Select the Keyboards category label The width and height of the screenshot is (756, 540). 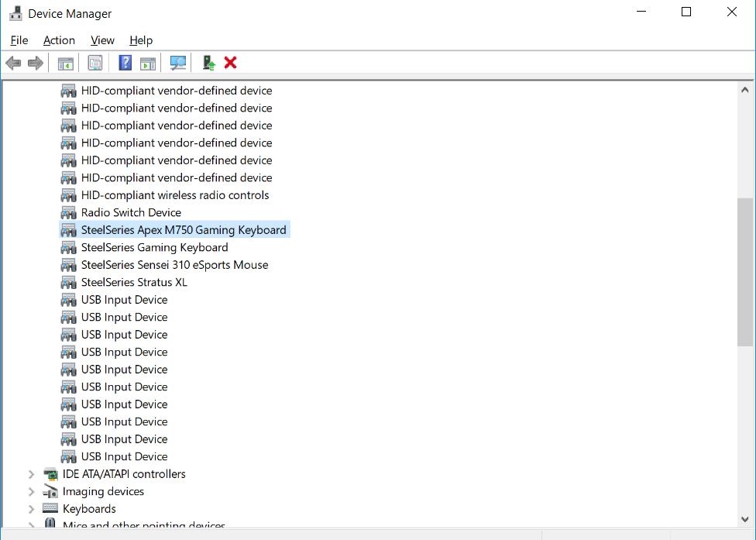(89, 509)
